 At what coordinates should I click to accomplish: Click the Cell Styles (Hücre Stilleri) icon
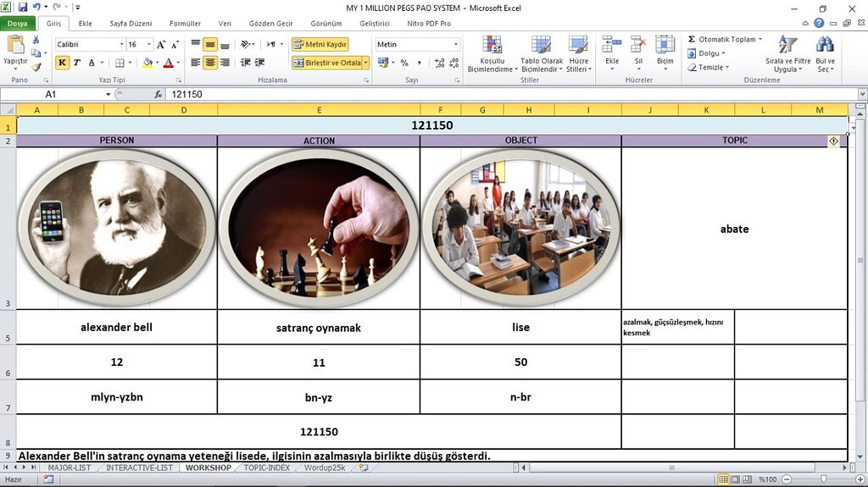pos(578,46)
